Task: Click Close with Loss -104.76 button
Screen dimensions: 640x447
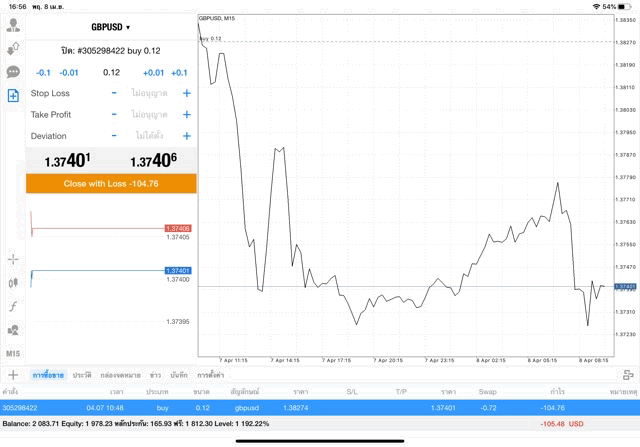Action: [111, 183]
